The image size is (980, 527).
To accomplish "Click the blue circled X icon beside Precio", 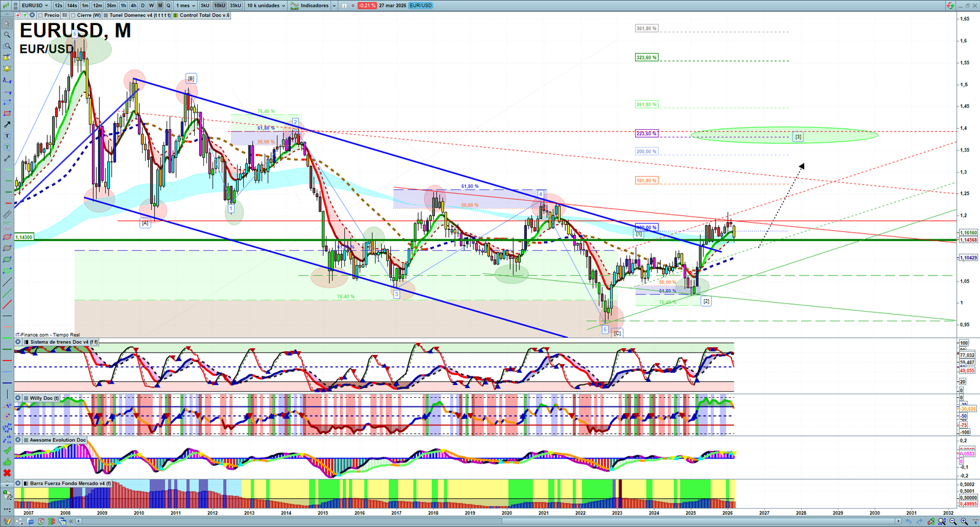I will (32, 15).
